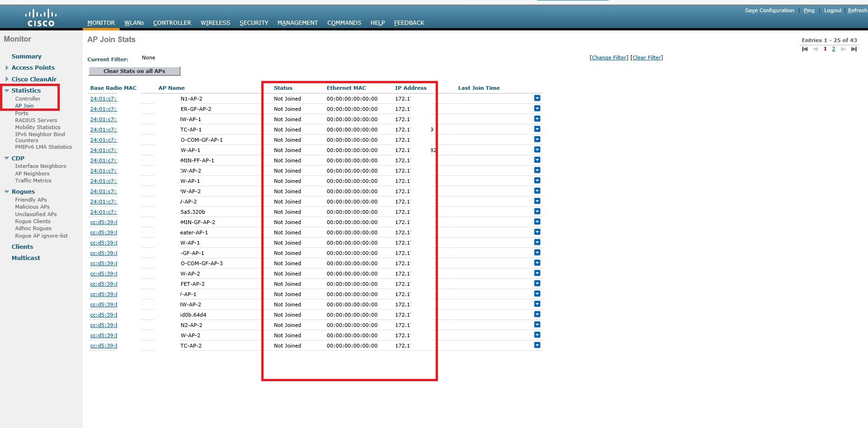This screenshot has height=428, width=868.
Task: Select "RADIUS Servers" under Statistics
Action: click(x=36, y=120)
